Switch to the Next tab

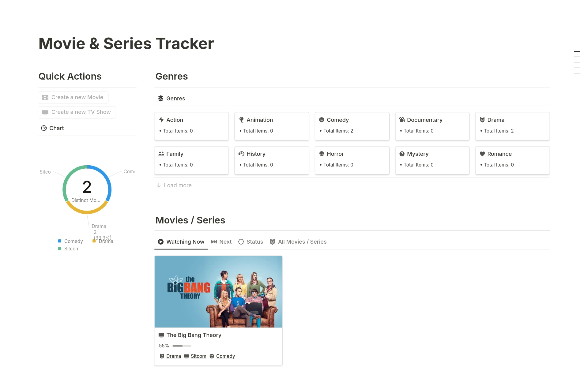pos(221,242)
